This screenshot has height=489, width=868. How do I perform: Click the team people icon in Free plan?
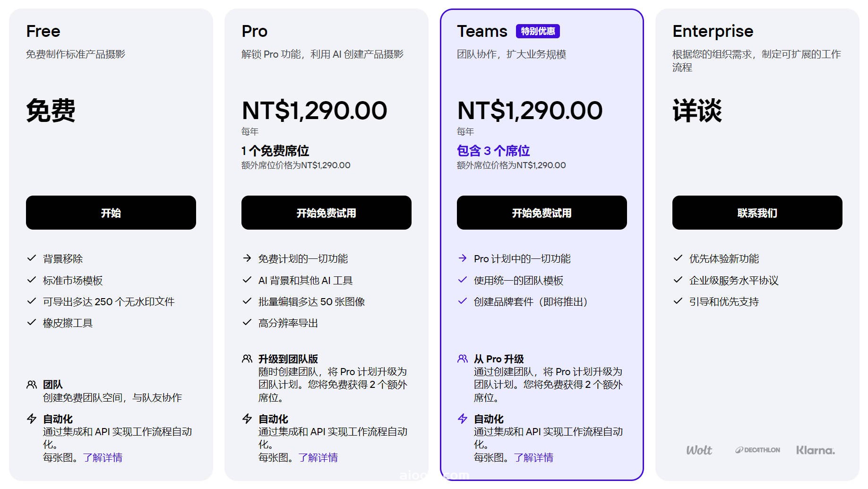32,385
